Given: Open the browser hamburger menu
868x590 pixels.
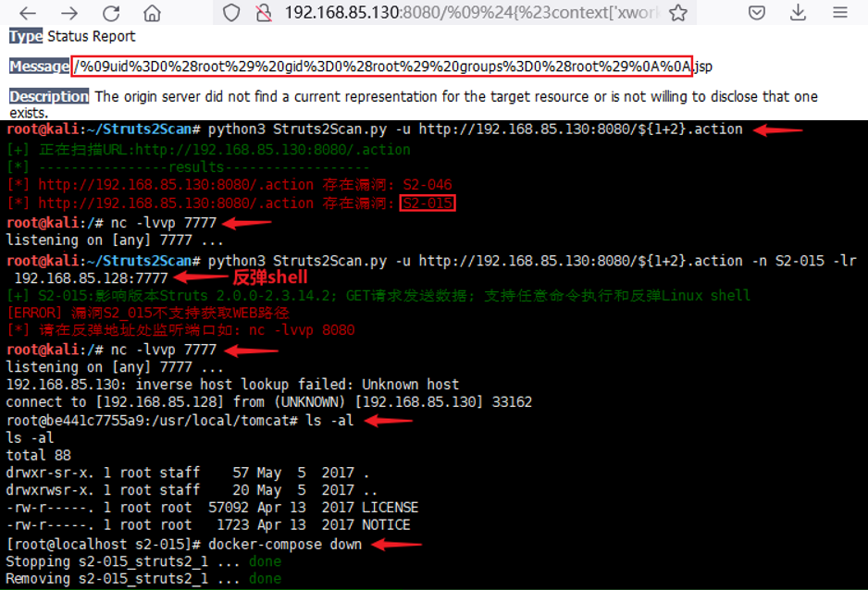Looking at the screenshot, I should (839, 13).
